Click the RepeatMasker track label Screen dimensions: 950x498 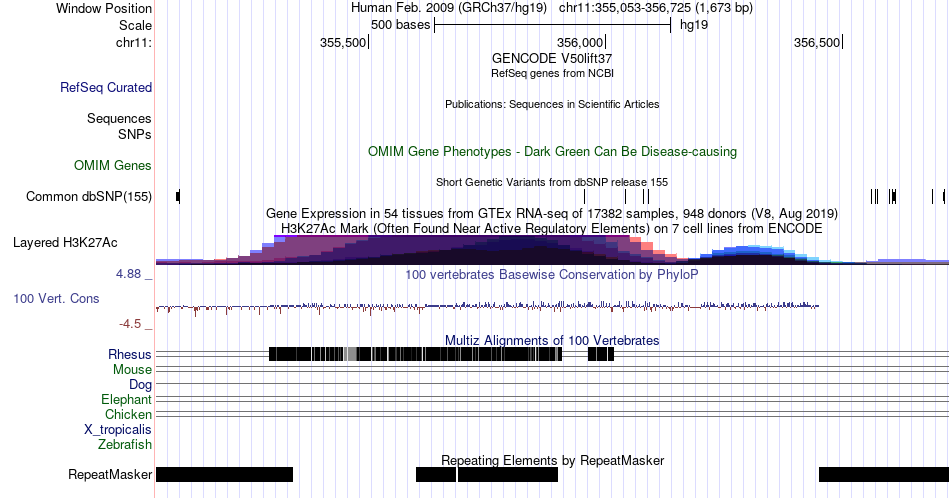[110, 474]
